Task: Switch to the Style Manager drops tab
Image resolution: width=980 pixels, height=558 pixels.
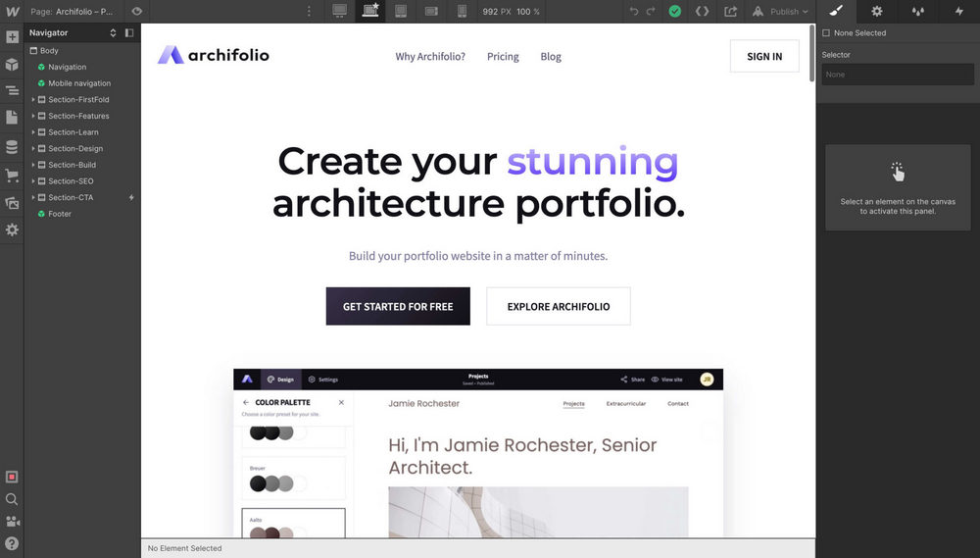Action: pyautogui.click(x=917, y=11)
